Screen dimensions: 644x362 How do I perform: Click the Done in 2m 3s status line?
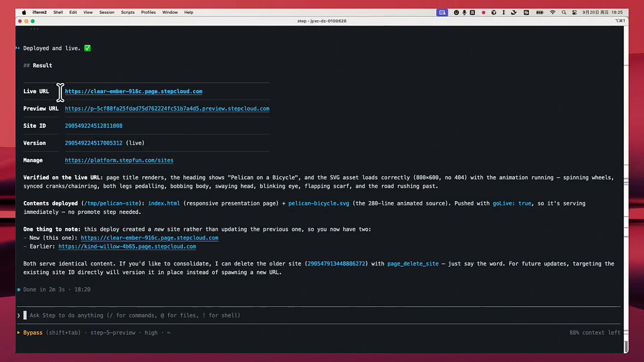(56, 289)
